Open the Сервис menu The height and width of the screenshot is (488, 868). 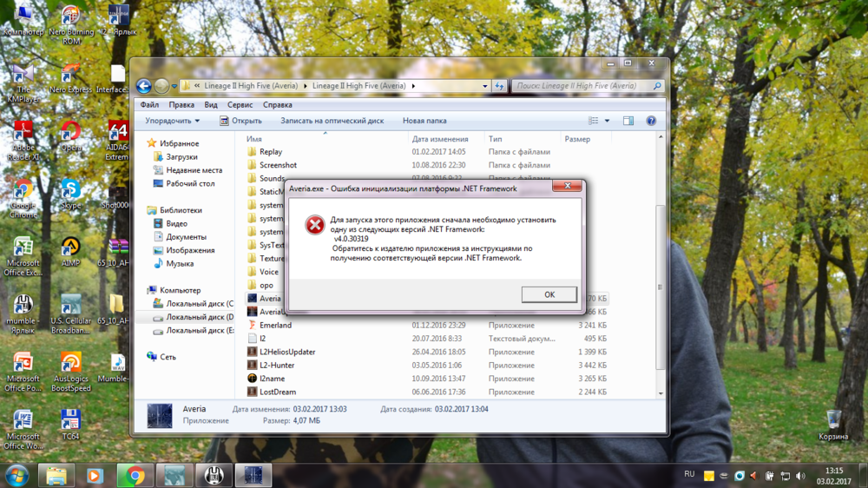tap(240, 105)
